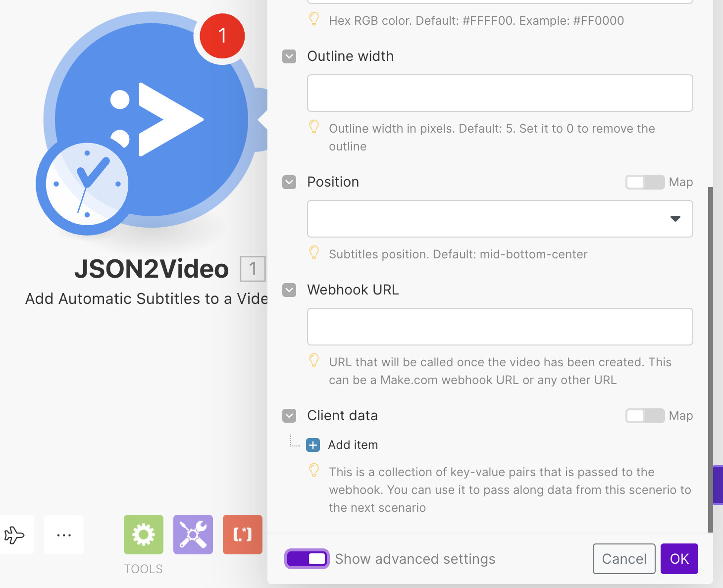Click the Position field label
Screen dimensions: 723x588
(333, 182)
